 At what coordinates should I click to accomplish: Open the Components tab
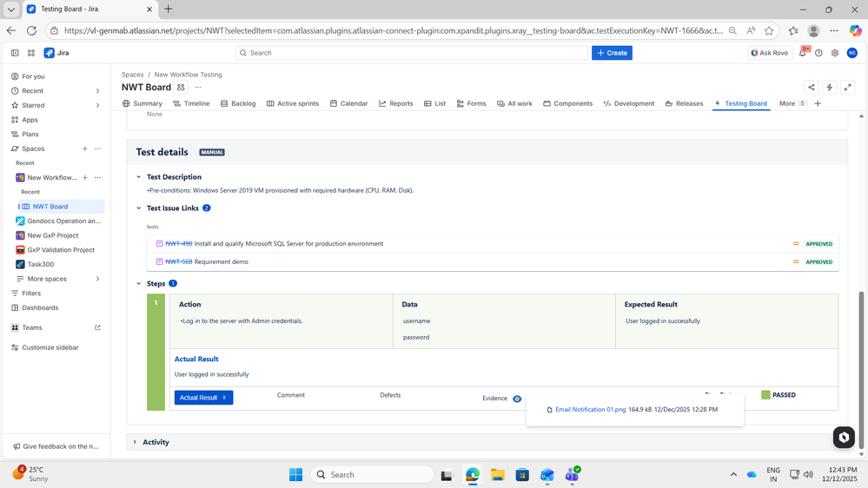pos(568,103)
